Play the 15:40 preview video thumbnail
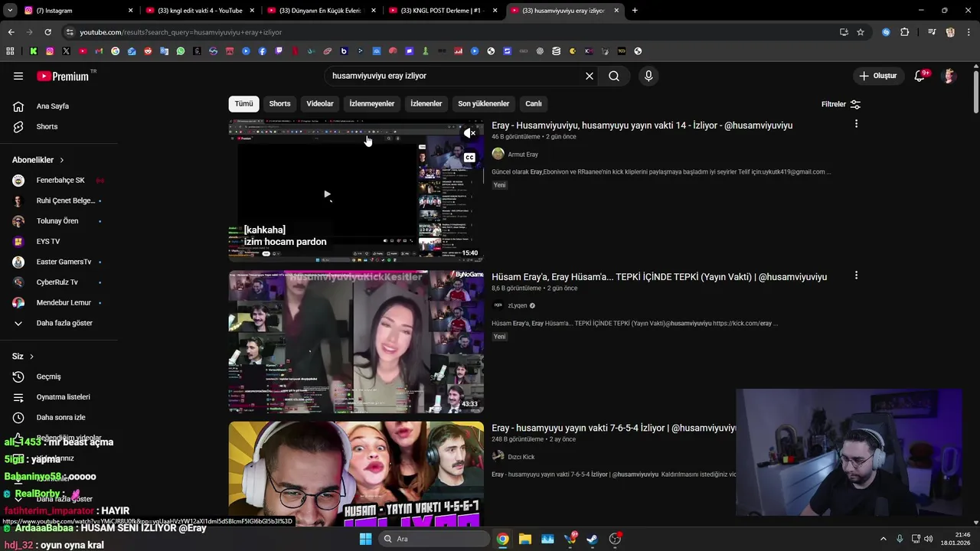 [x=356, y=191]
